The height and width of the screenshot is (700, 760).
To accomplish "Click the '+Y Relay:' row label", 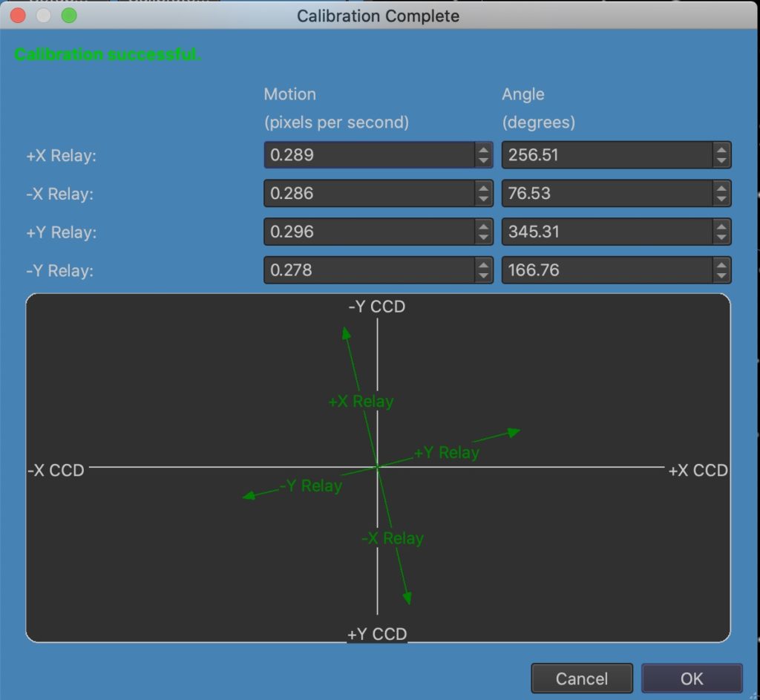I will [x=61, y=232].
